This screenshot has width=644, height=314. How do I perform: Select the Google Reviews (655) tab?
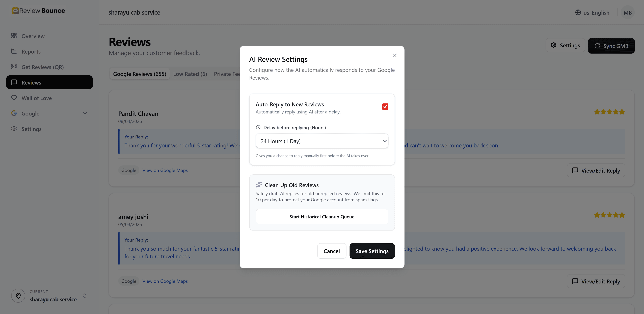click(x=140, y=74)
